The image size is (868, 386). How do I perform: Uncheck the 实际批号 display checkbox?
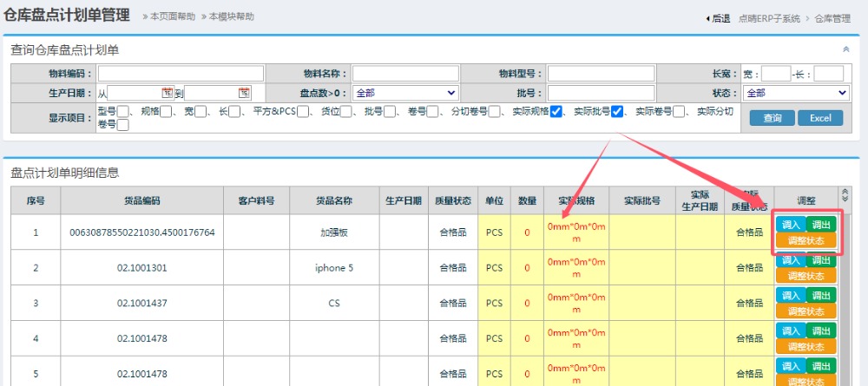[617, 111]
